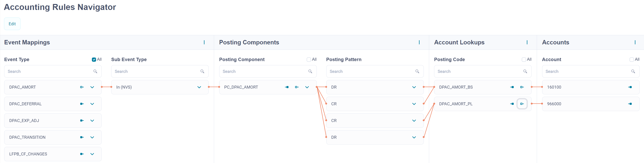Expand the In (NVS) sub event row

click(199, 87)
